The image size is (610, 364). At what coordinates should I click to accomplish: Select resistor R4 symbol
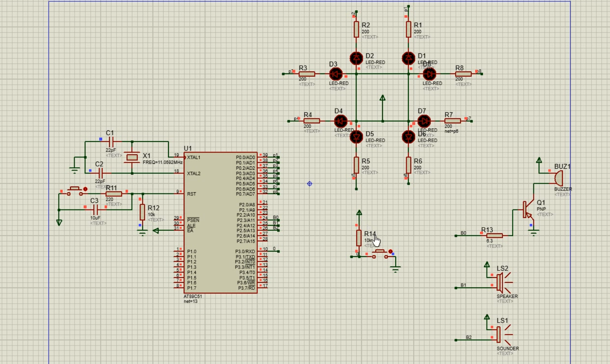(312, 121)
